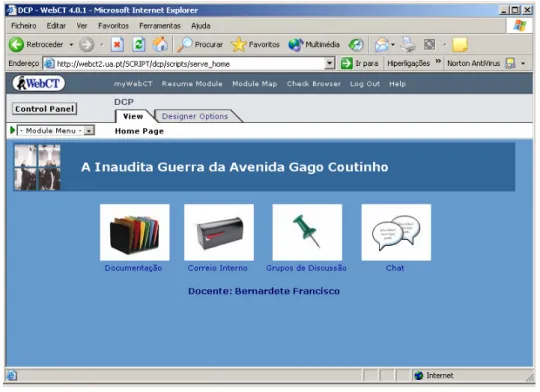This screenshot has width=540, height=392.
Task: Open the address bar URL dropdown
Action: 330,64
